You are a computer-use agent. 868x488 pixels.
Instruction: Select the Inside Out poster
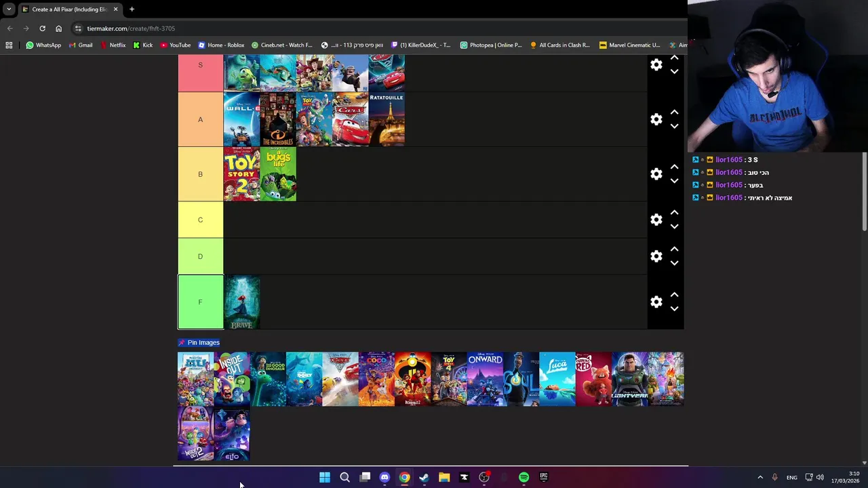coord(232,379)
